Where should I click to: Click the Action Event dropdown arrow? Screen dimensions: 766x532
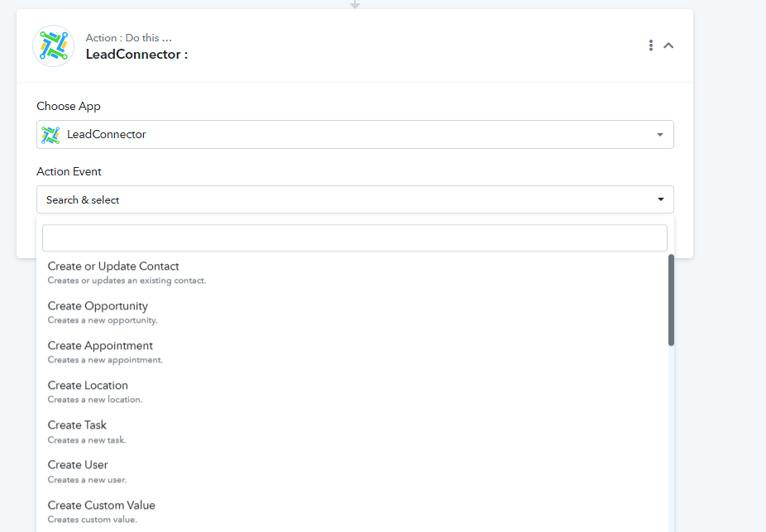coord(660,199)
